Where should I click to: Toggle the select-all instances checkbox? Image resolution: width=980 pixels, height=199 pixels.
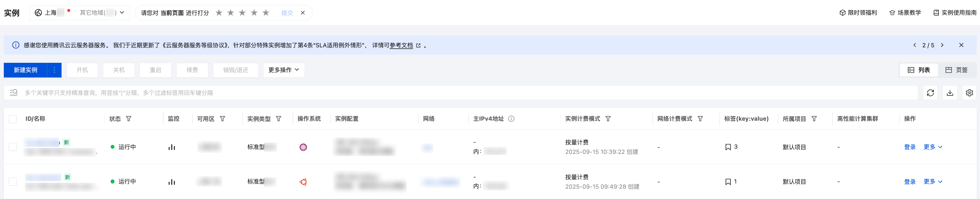(12, 119)
